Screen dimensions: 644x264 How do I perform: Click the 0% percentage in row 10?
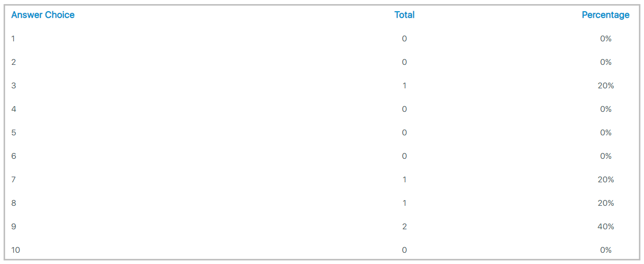click(606, 250)
